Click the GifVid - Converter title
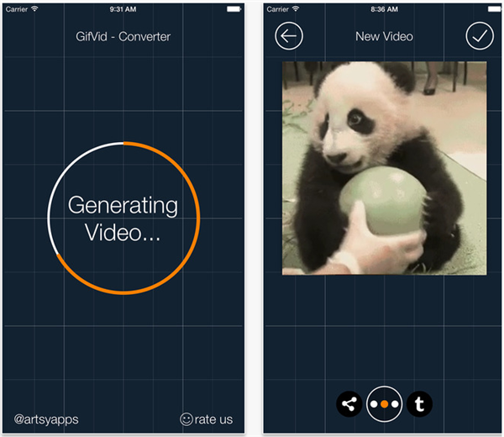The image size is (504, 437). pyautogui.click(x=123, y=37)
